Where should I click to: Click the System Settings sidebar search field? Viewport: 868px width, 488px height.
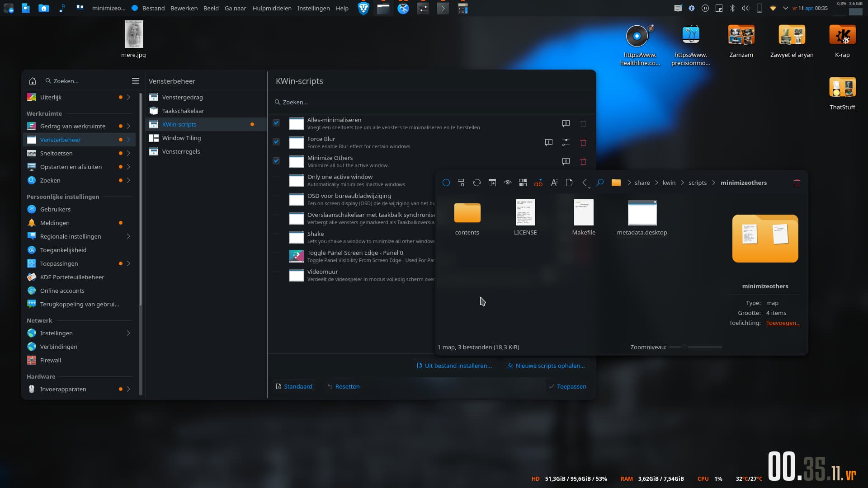click(x=86, y=81)
